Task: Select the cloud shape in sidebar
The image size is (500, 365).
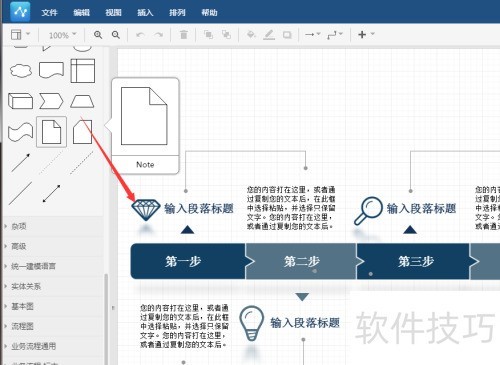Action: (x=21, y=71)
